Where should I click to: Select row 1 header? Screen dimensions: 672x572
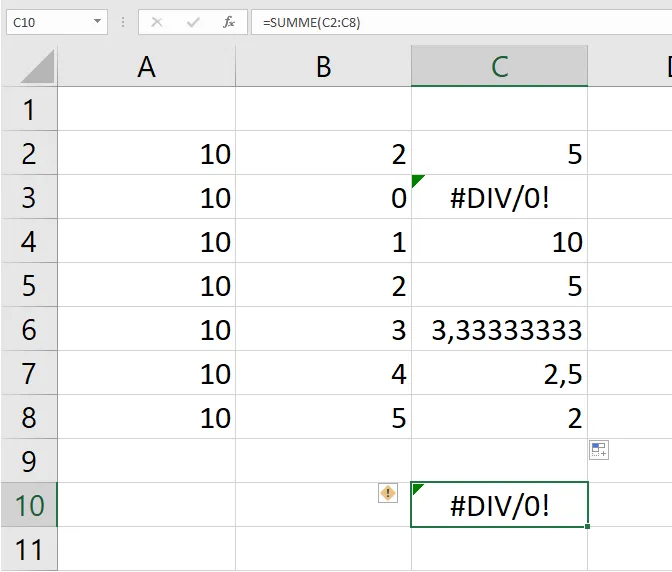coord(28,109)
